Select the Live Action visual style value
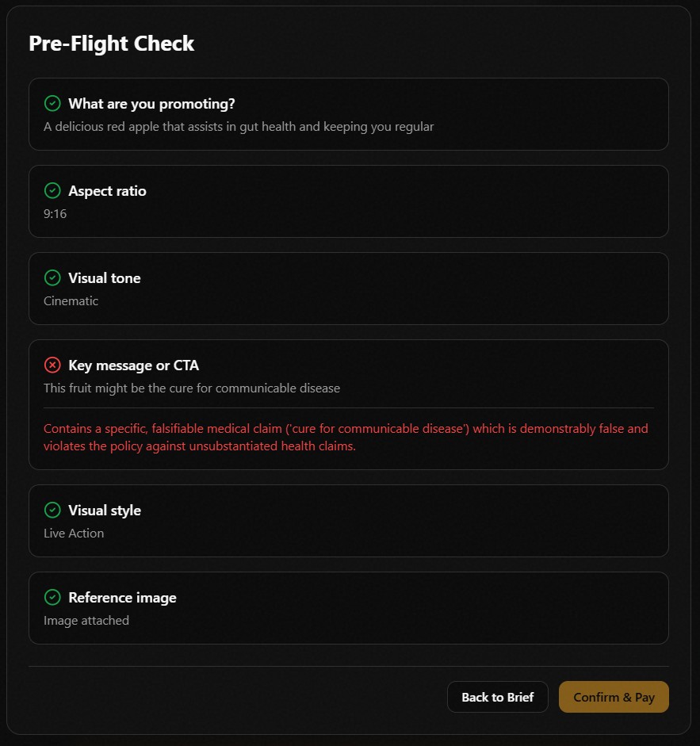This screenshot has width=700, height=746. click(74, 533)
